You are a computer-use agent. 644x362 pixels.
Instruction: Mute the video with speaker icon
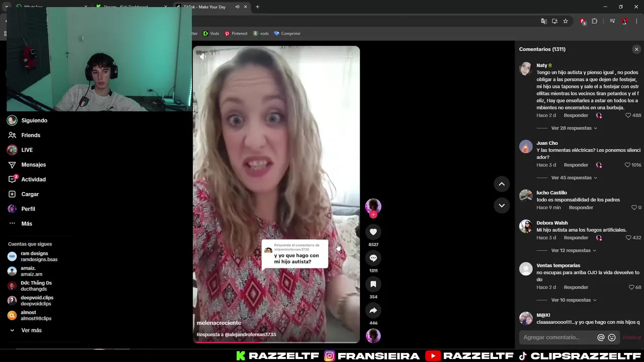coord(202,57)
